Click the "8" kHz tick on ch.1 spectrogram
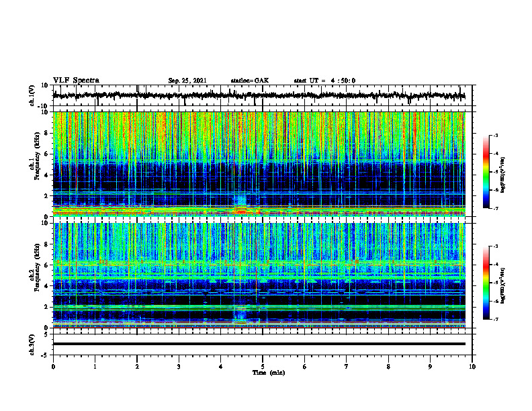This screenshot has width=532, height=411. point(47,133)
